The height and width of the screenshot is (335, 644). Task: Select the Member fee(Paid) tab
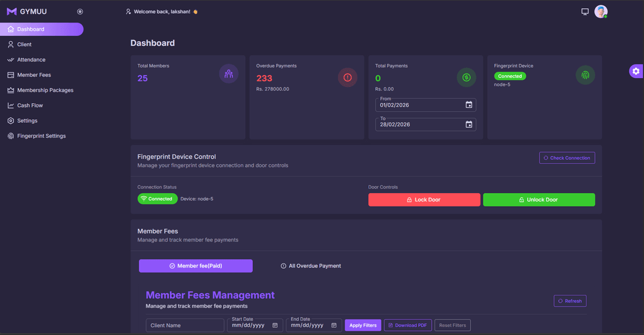tap(196, 266)
